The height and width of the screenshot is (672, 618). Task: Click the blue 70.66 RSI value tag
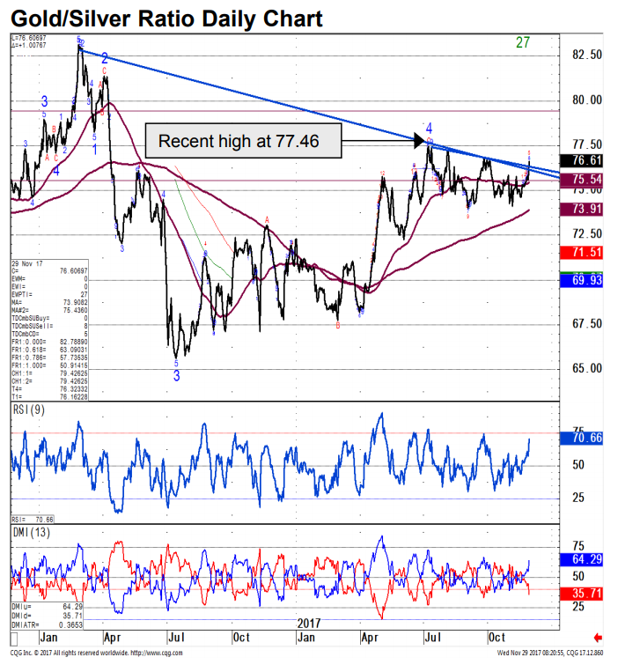581,438
